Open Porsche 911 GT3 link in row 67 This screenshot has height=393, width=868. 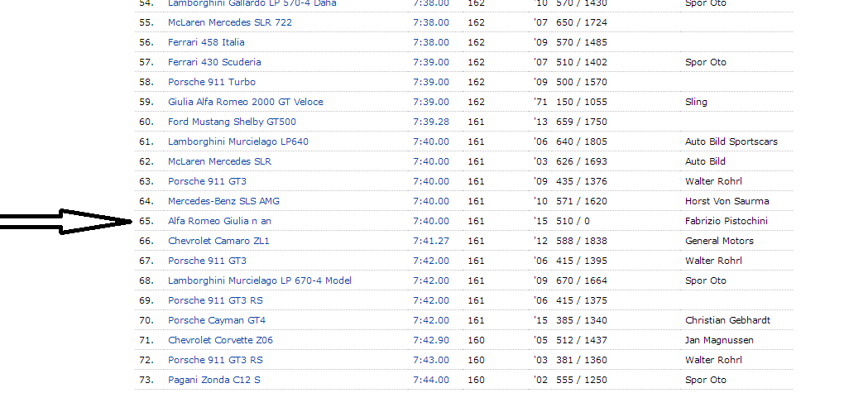tap(207, 261)
